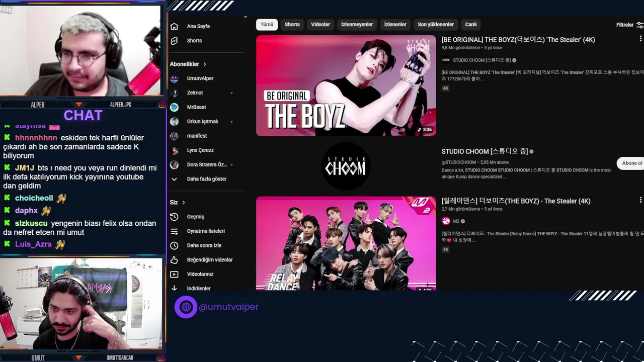Click Orkun Işıtmak channel avatar
Screen dimensions: 644x362
pyautogui.click(x=174, y=122)
